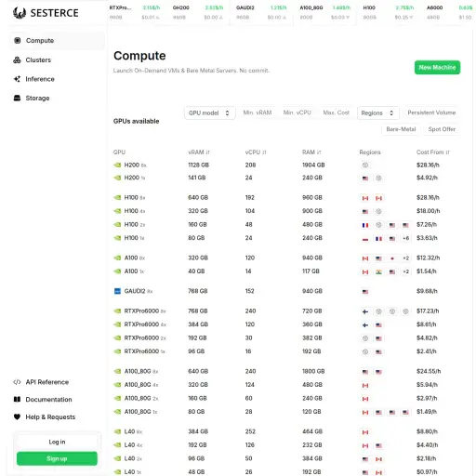Click the Sesterce logo icon
The width and height of the screenshot is (476, 476).
click(x=20, y=13)
